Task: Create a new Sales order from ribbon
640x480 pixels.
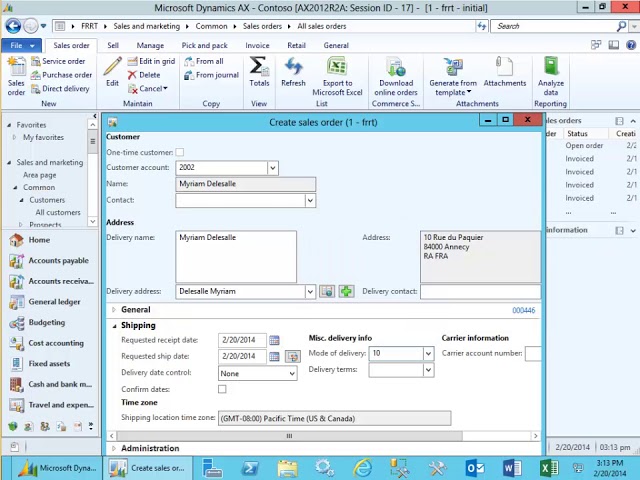Action: pyautogui.click(x=16, y=76)
